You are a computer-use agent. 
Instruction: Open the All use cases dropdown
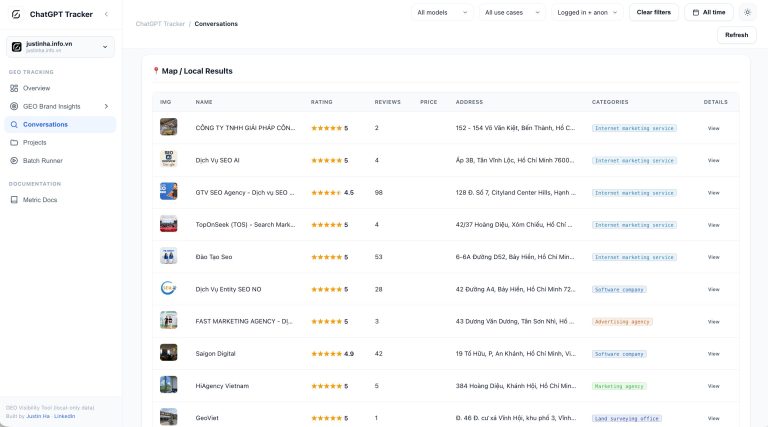(512, 12)
